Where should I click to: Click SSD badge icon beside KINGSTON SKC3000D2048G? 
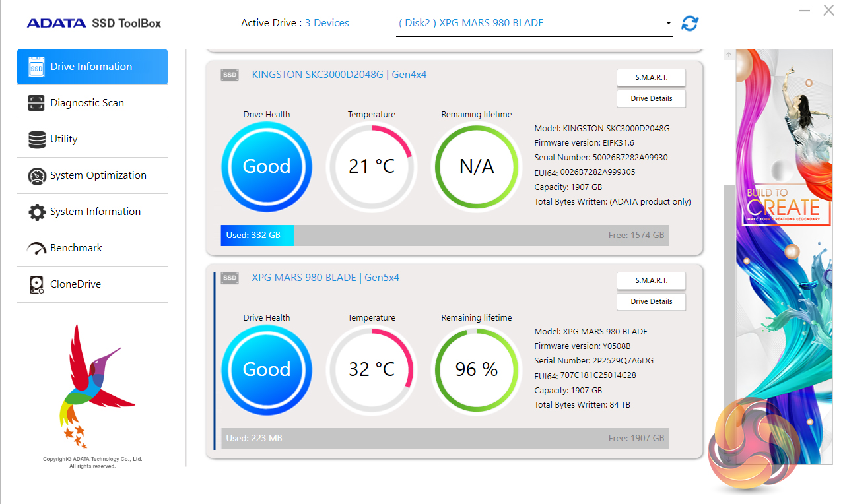coord(230,75)
